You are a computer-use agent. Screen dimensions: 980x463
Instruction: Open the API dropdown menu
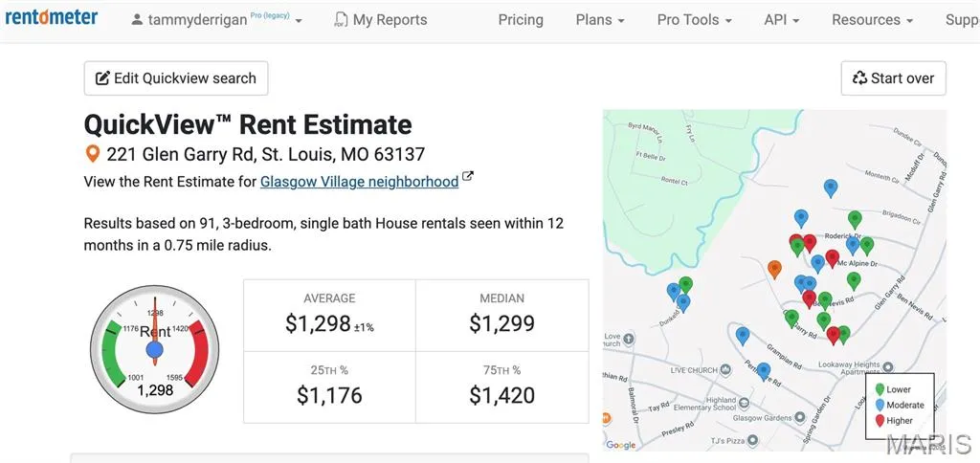781,20
